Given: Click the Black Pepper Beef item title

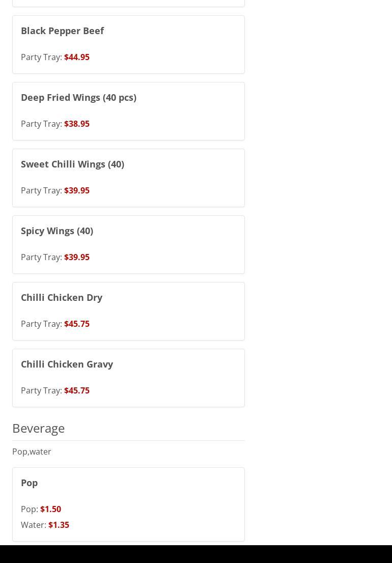Looking at the screenshot, I should pyautogui.click(x=62, y=31).
